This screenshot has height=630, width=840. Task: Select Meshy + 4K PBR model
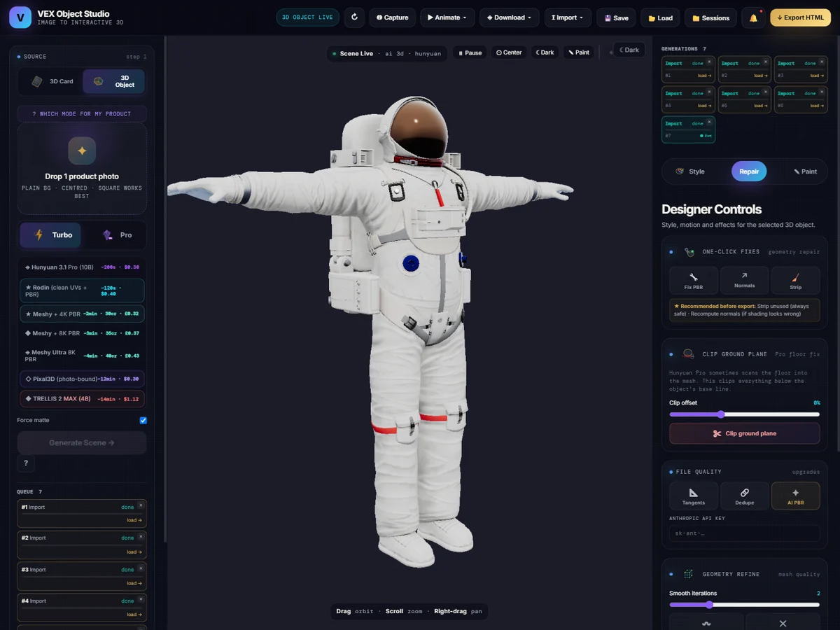click(x=82, y=314)
